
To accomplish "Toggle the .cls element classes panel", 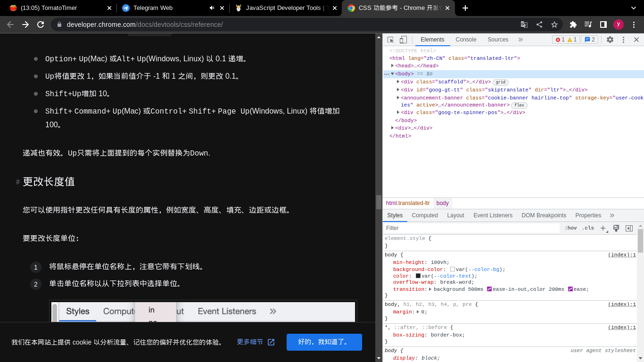I will (588, 228).
